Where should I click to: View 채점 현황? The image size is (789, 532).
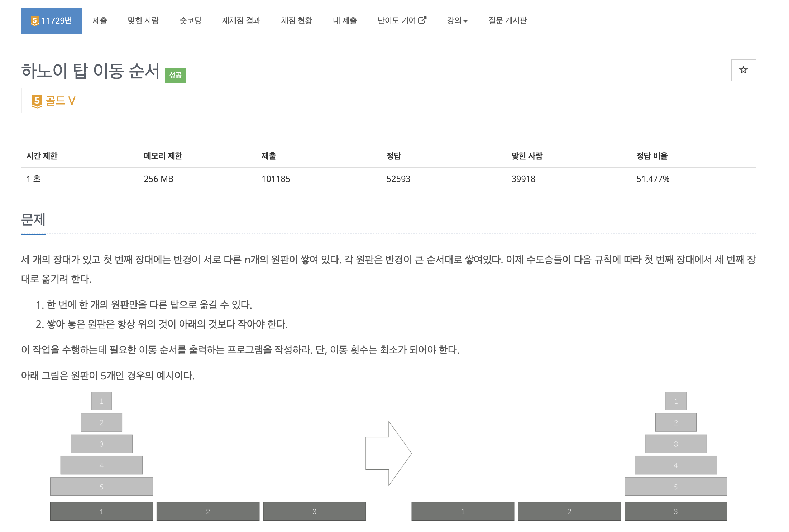click(296, 21)
